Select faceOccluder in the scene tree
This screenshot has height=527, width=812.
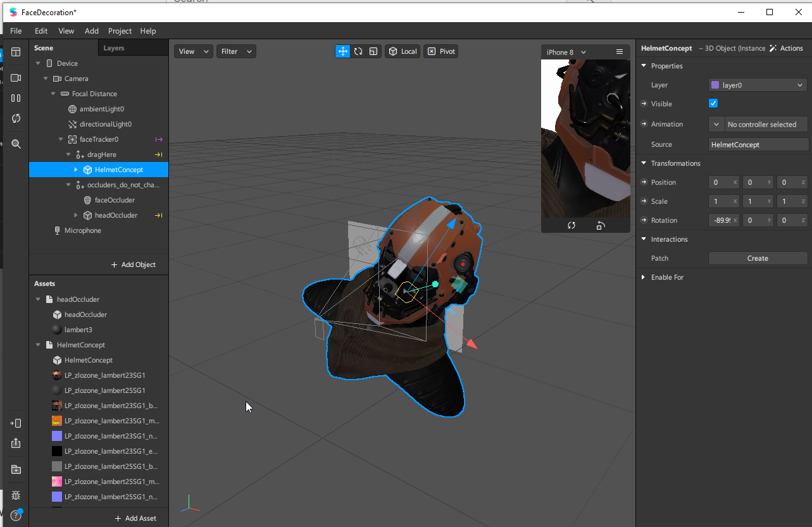[115, 200]
